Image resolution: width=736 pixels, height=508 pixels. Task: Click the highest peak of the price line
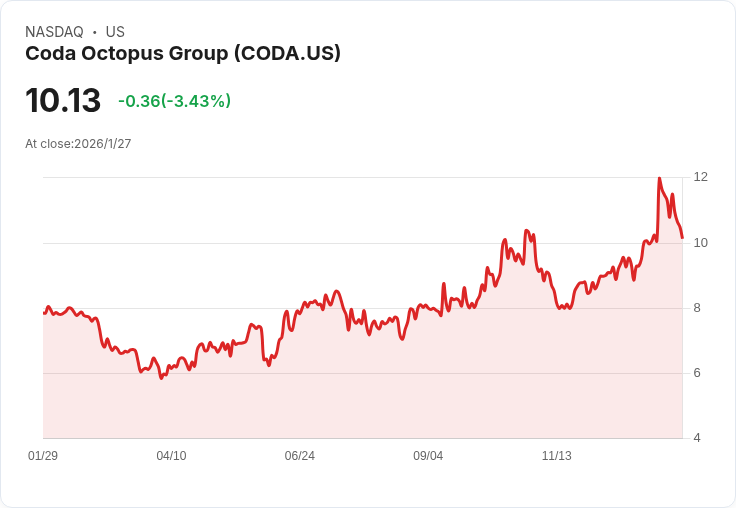point(659,179)
